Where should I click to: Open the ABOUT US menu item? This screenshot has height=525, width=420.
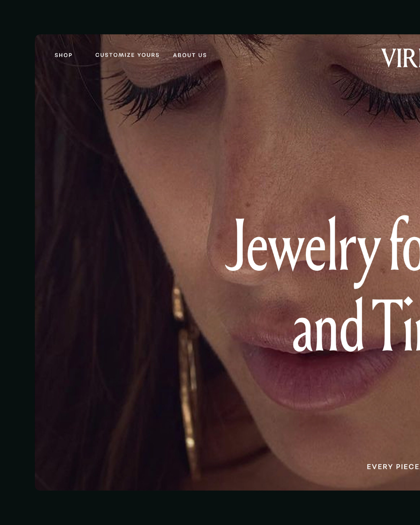190,55
